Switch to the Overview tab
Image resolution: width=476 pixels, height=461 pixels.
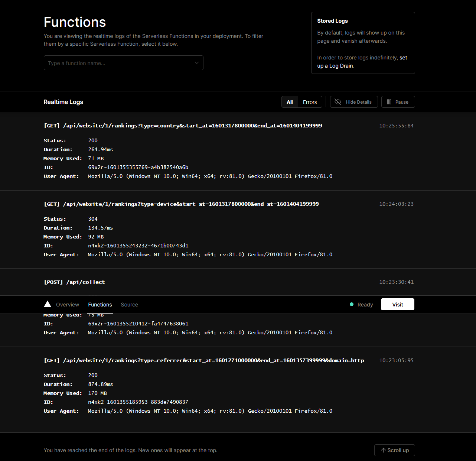(67, 304)
